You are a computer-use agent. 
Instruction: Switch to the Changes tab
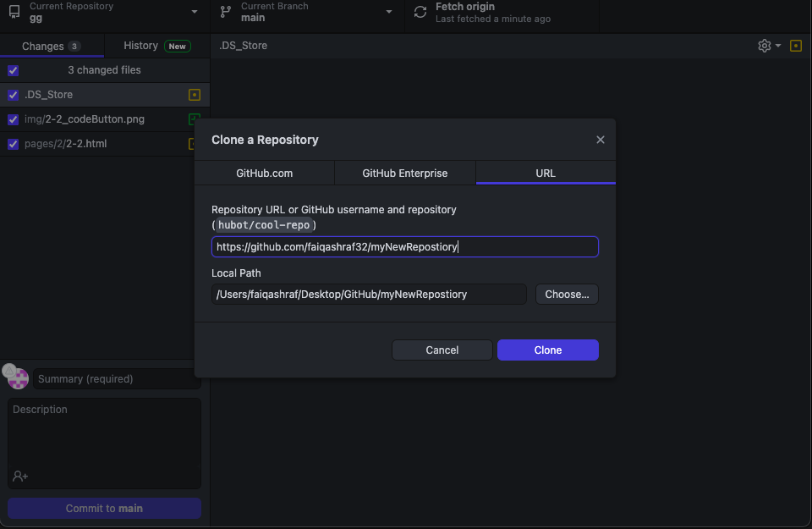pos(52,46)
